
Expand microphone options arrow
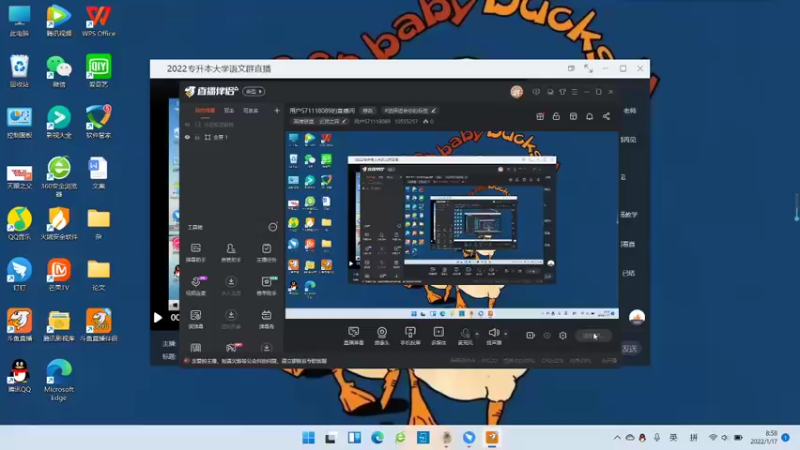tap(477, 334)
